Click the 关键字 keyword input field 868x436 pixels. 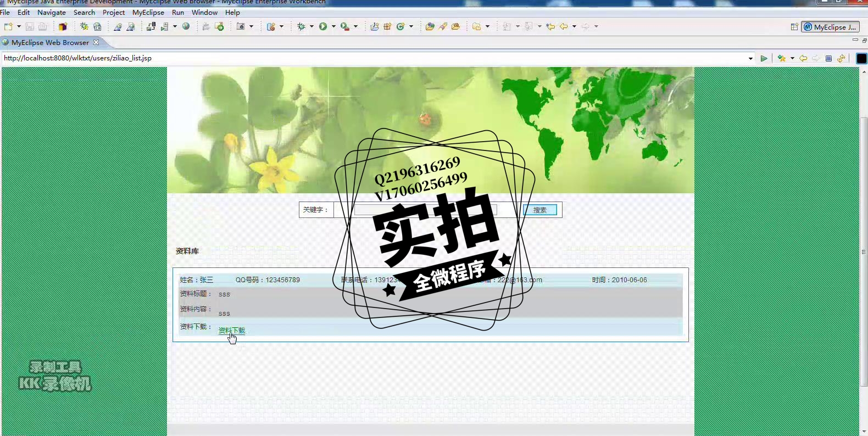pyautogui.click(x=426, y=210)
